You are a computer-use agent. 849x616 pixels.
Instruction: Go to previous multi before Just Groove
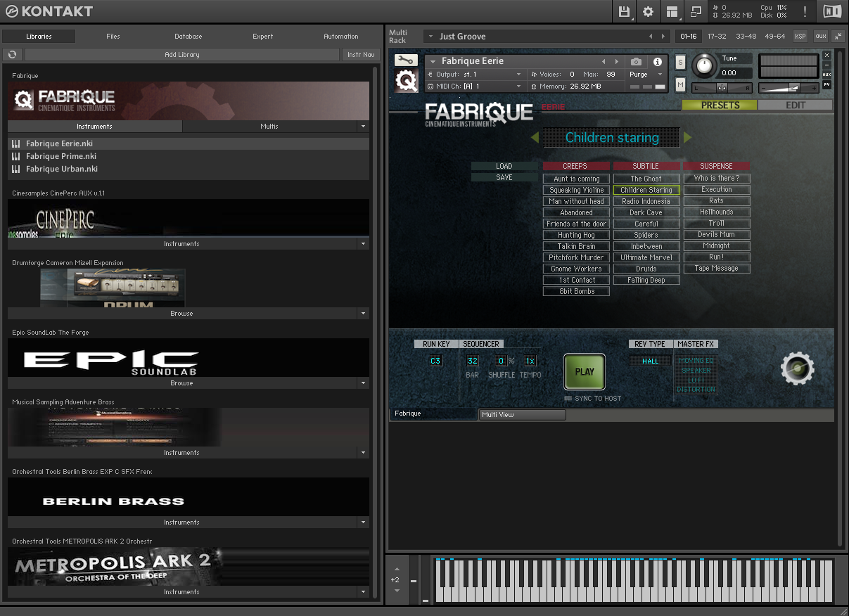pos(651,37)
